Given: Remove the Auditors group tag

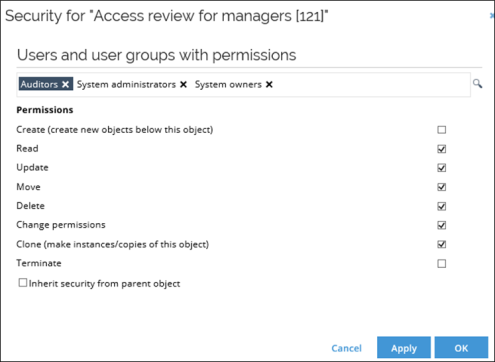Looking at the screenshot, I should (x=65, y=84).
